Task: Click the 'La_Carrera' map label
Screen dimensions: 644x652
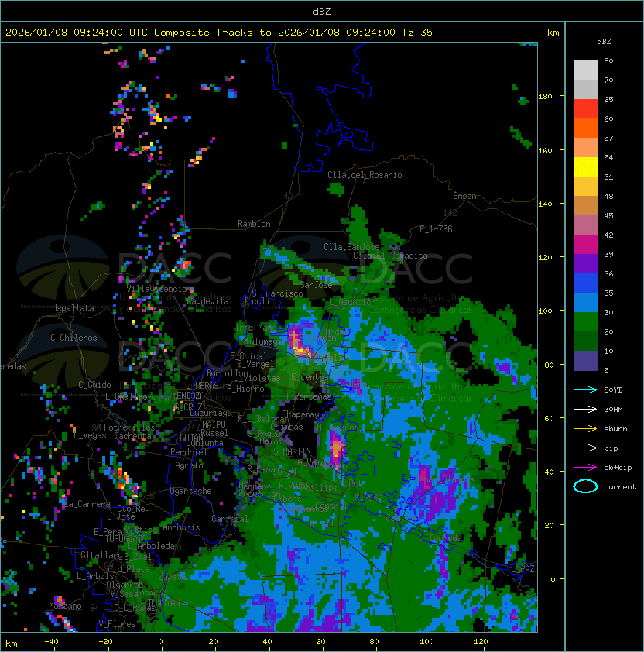Action: (87, 504)
